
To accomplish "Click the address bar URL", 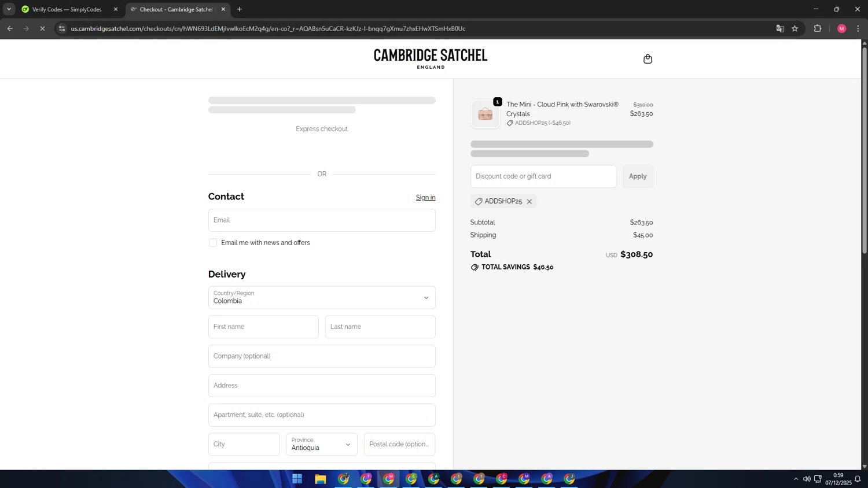I will 268,28.
